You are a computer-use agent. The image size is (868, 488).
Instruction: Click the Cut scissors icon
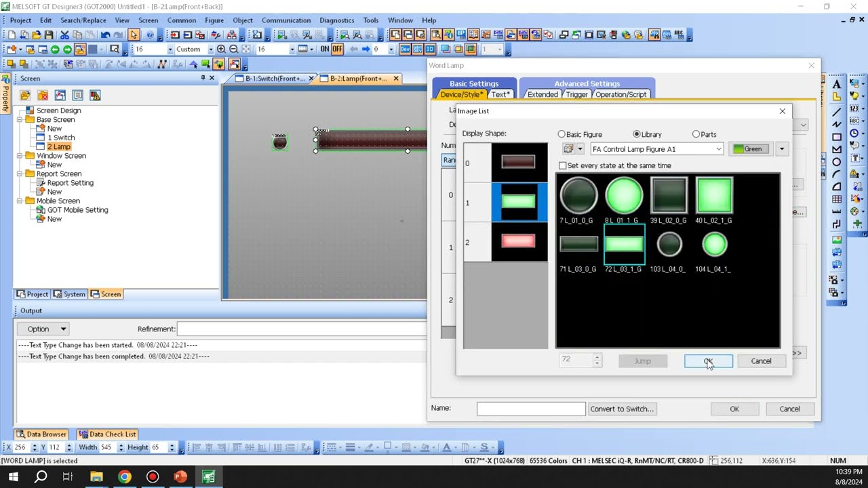click(64, 35)
